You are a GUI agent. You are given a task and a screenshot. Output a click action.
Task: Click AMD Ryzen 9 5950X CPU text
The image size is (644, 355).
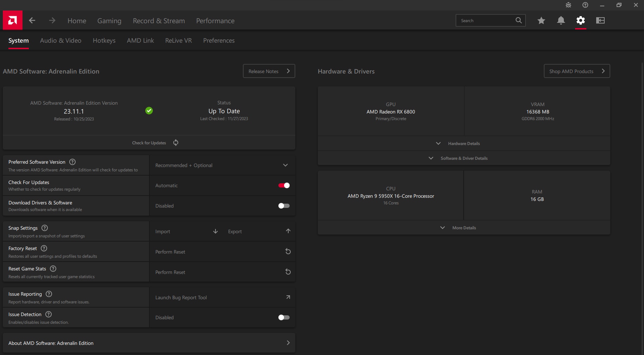[391, 196]
